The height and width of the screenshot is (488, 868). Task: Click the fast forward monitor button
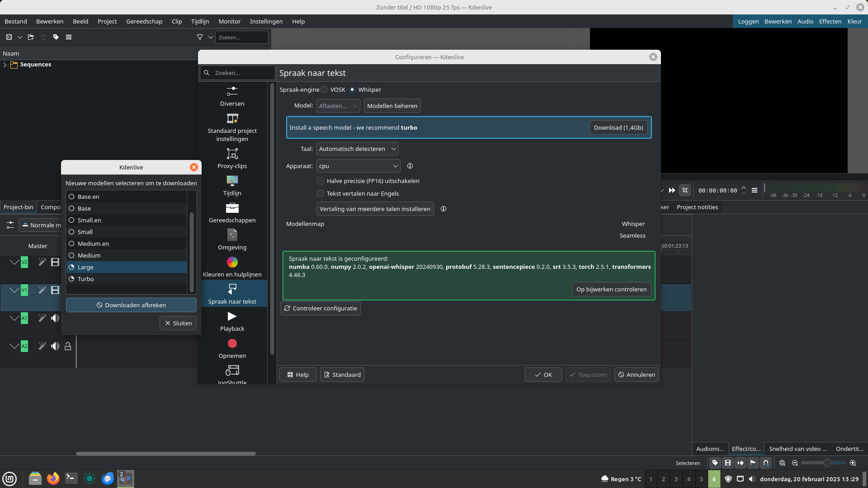672,190
